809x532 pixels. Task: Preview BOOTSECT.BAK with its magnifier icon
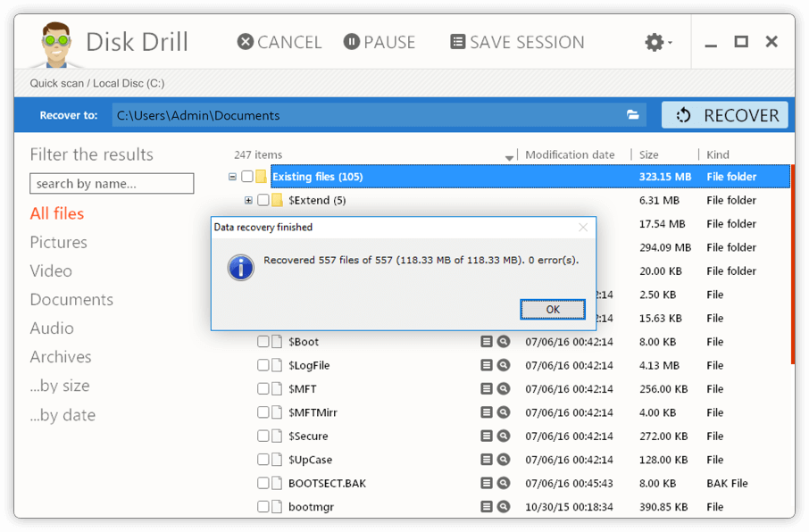pos(503,483)
